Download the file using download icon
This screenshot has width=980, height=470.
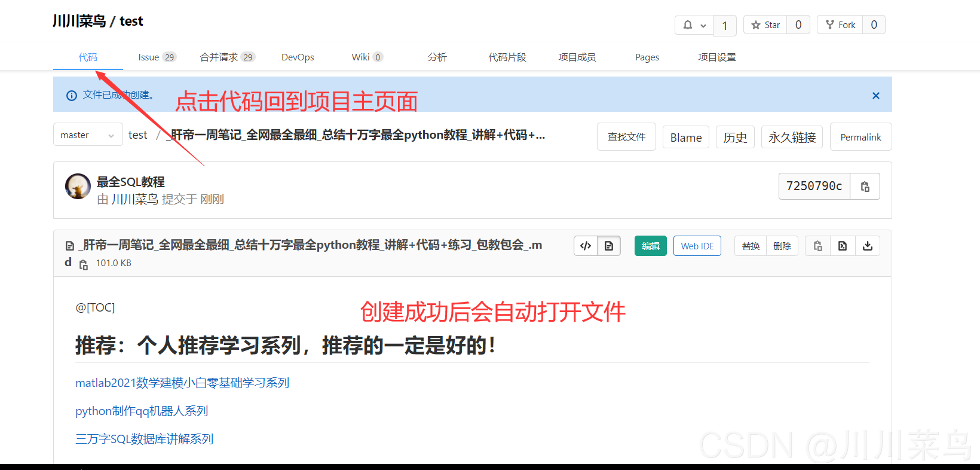point(868,246)
